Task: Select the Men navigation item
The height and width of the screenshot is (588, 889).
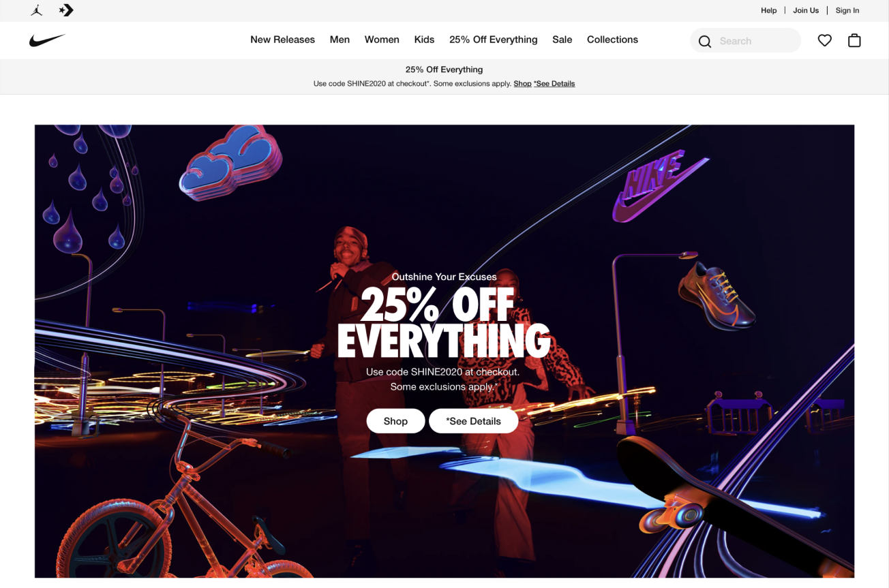Action: pos(340,40)
